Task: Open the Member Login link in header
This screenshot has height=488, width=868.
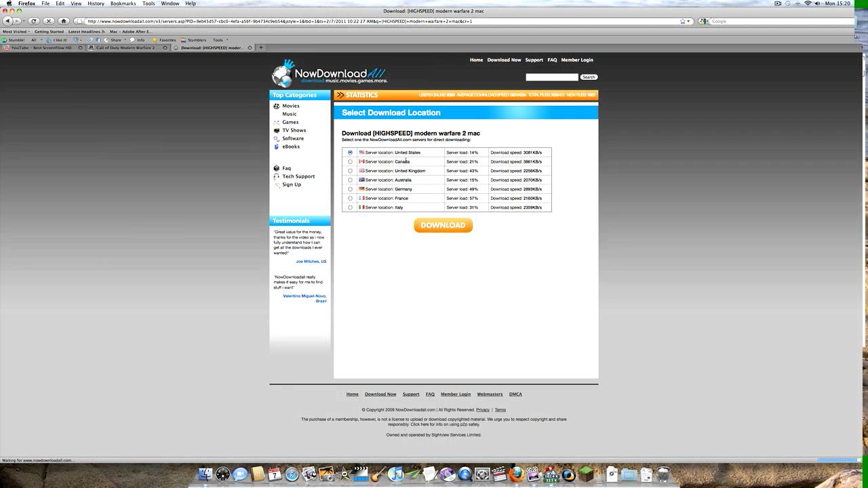Action: coord(577,60)
